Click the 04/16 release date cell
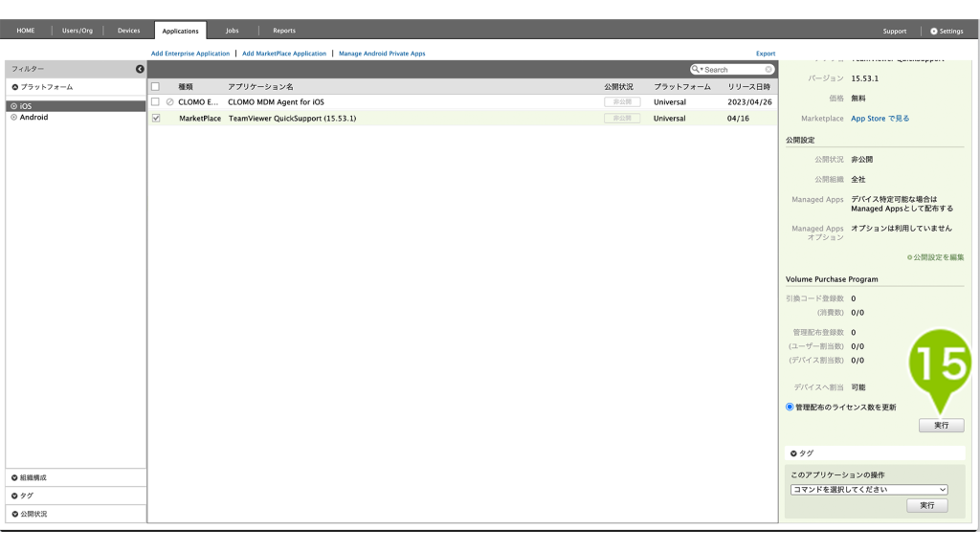Image resolution: width=980 pixels, height=551 pixels. (x=738, y=118)
